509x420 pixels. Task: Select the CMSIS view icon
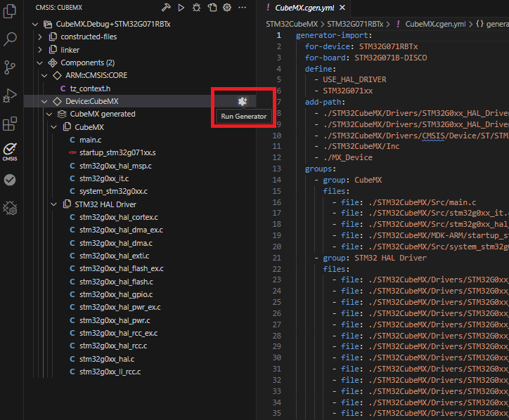10,152
